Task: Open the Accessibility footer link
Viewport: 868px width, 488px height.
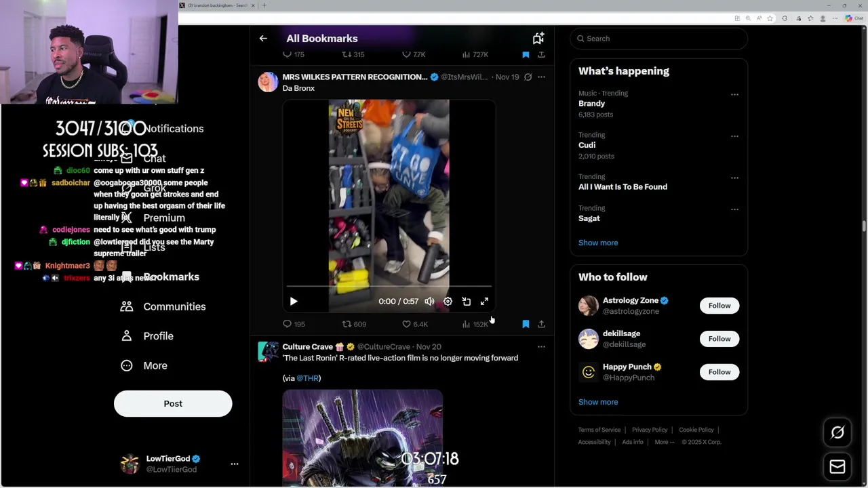Action: point(595,442)
